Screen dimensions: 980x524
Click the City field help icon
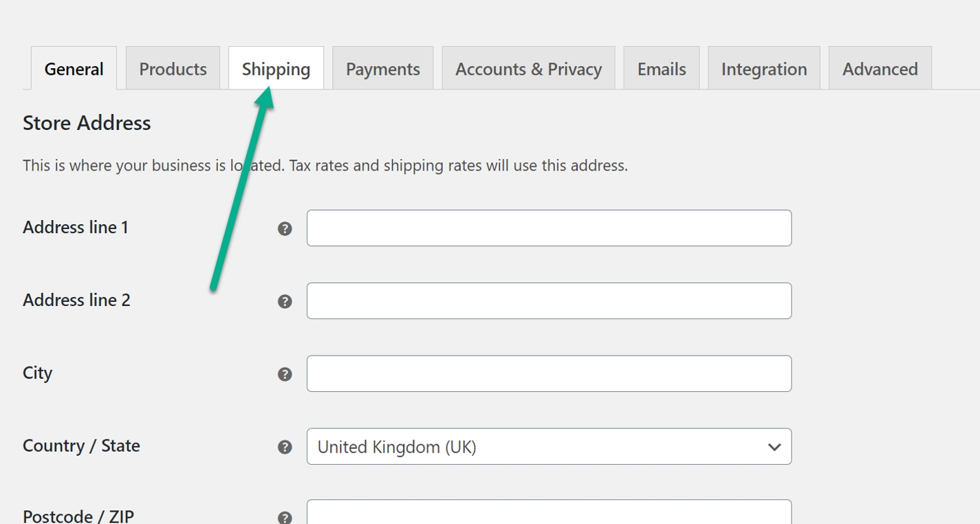point(285,375)
